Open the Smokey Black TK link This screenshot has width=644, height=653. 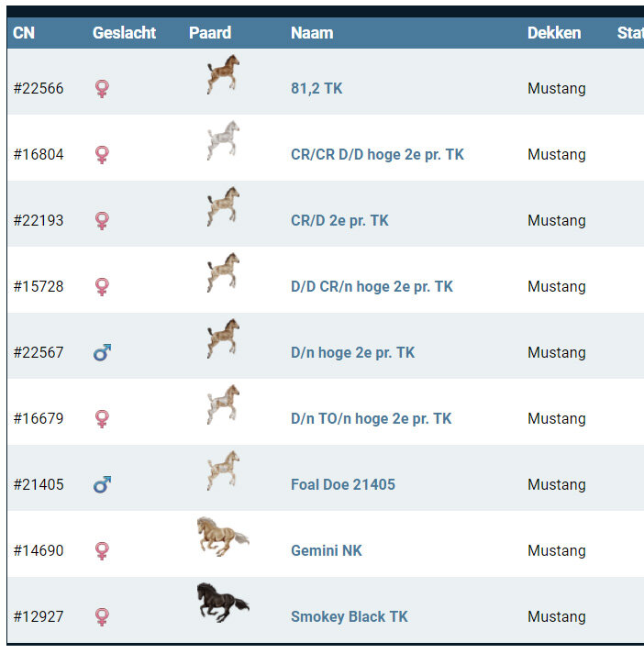[x=350, y=617]
